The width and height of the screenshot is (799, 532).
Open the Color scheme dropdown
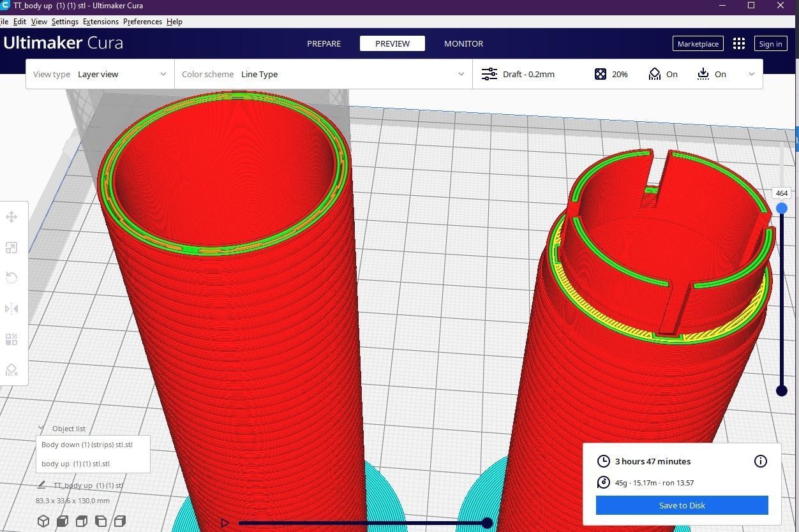point(324,74)
